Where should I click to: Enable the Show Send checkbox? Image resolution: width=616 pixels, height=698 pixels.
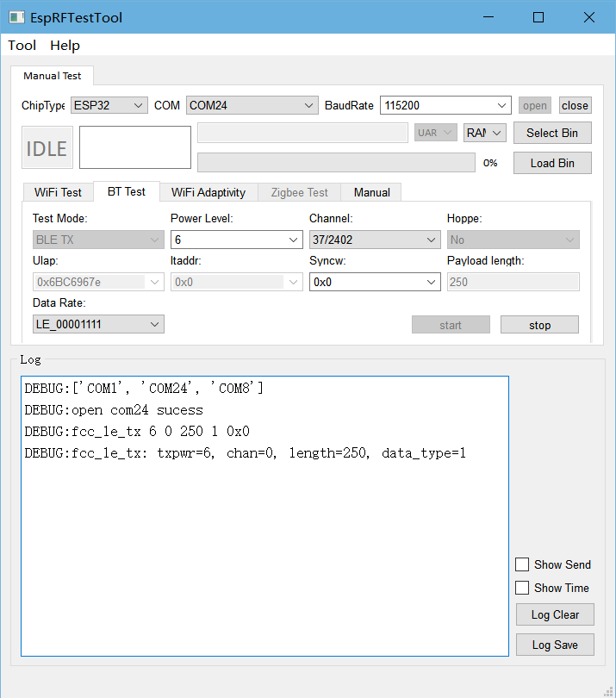pos(522,564)
